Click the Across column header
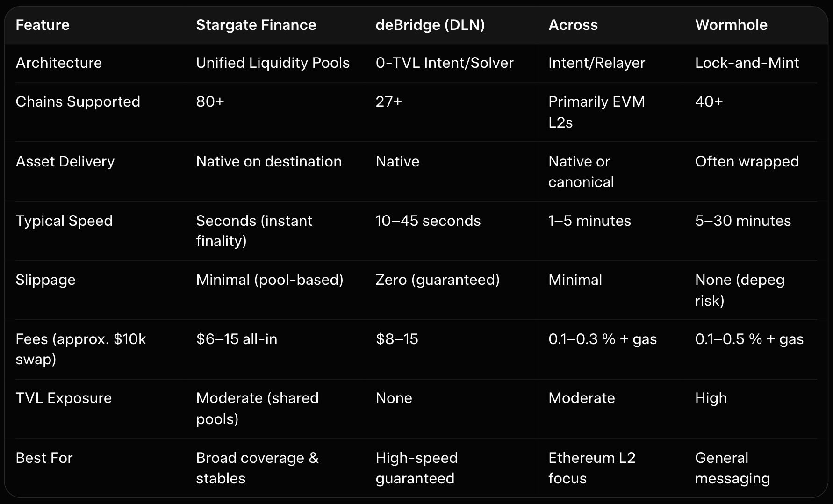This screenshot has height=504, width=833. [573, 25]
